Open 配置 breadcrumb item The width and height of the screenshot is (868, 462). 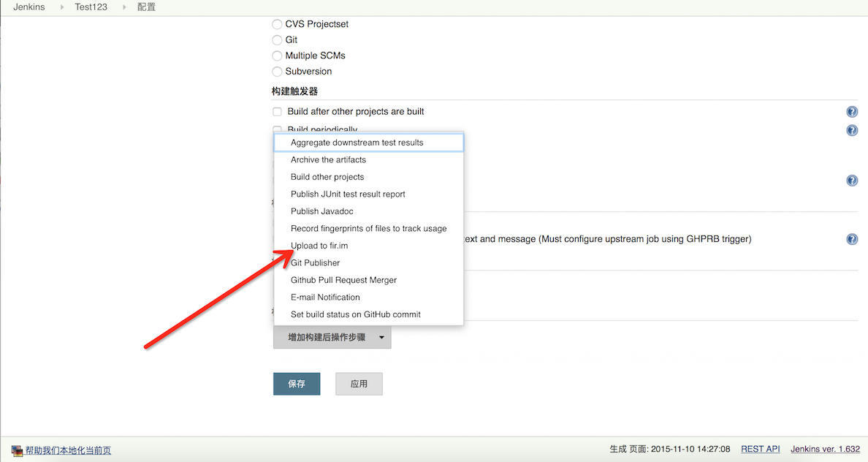146,7
